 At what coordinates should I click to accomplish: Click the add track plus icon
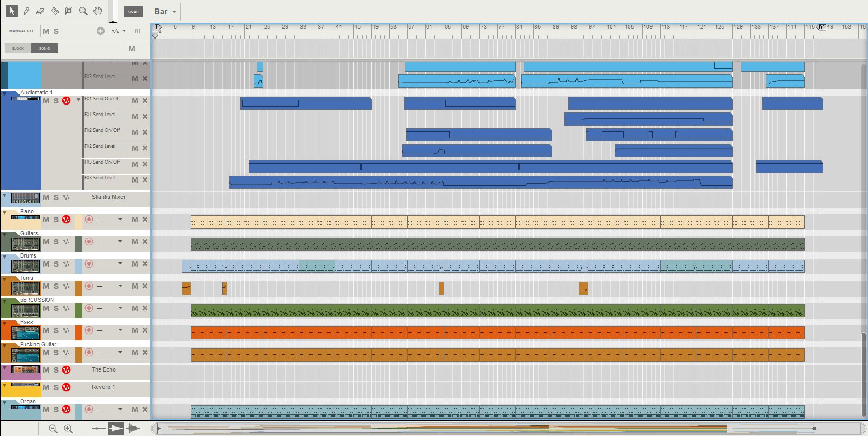[100, 31]
